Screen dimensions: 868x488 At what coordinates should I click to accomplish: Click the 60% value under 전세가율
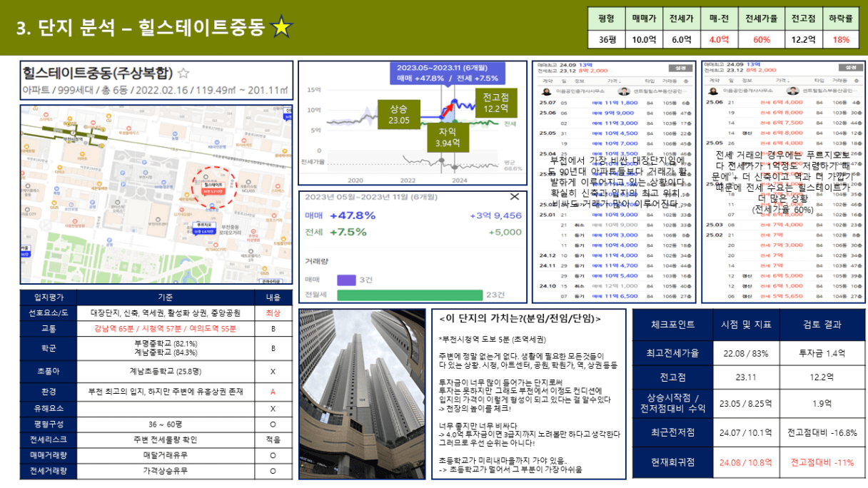coord(762,40)
